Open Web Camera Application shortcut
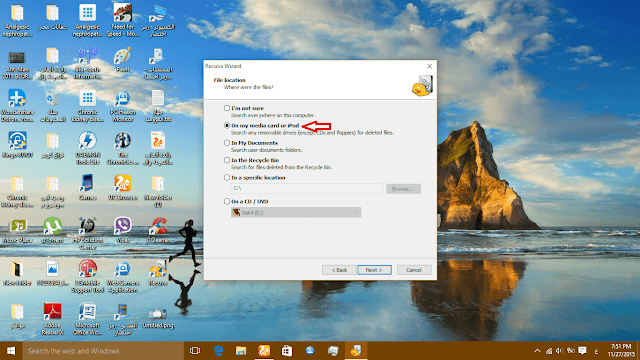The image size is (640, 360). (122, 277)
